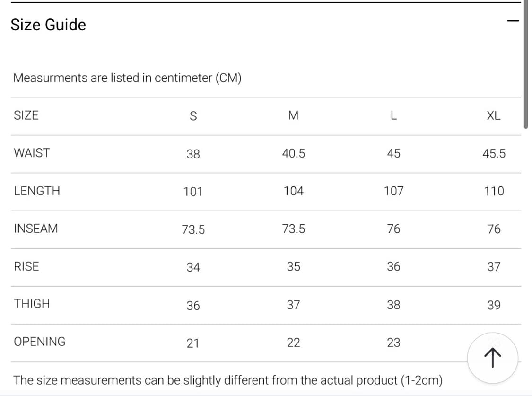Click the page scrollbar thumb on right edge

click(525, 64)
